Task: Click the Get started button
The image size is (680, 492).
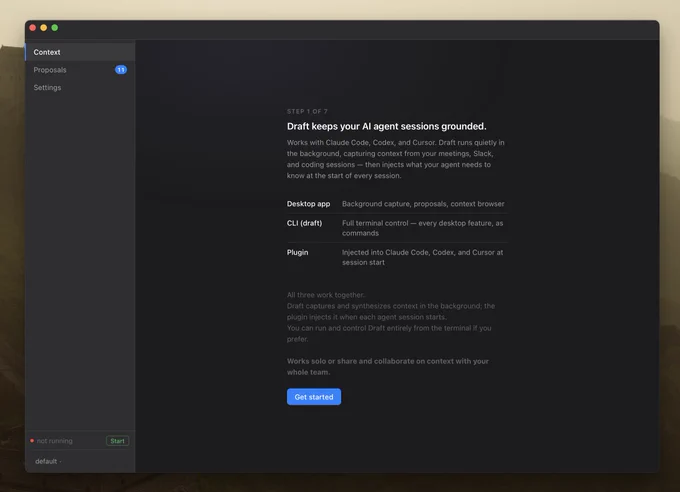Action: (314, 397)
